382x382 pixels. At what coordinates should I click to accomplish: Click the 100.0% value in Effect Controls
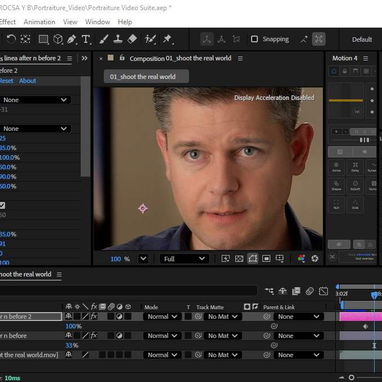coord(10,157)
